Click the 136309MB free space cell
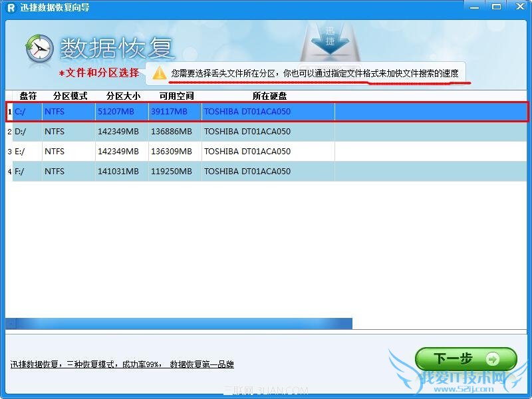 pos(175,152)
